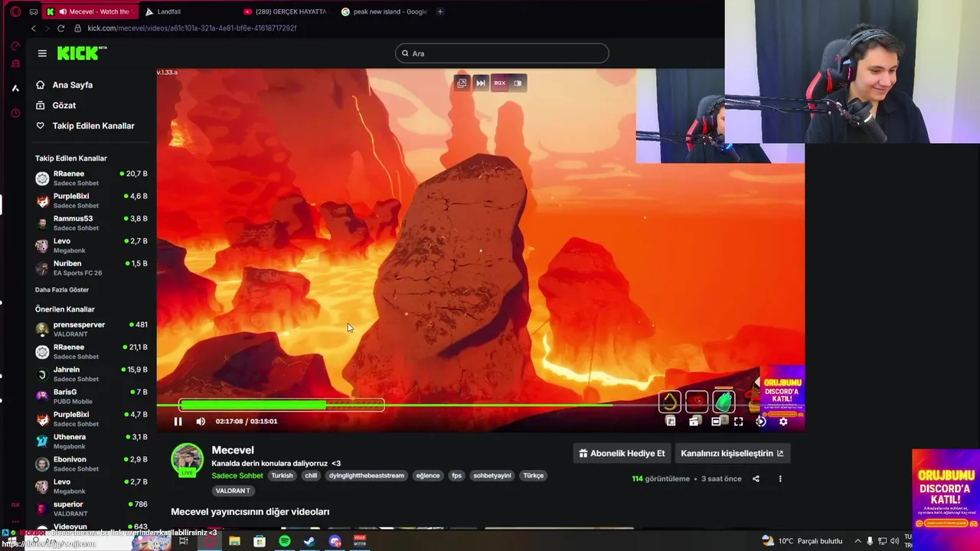The image size is (980, 551).
Task: Select the chill tag
Action: coord(311,475)
